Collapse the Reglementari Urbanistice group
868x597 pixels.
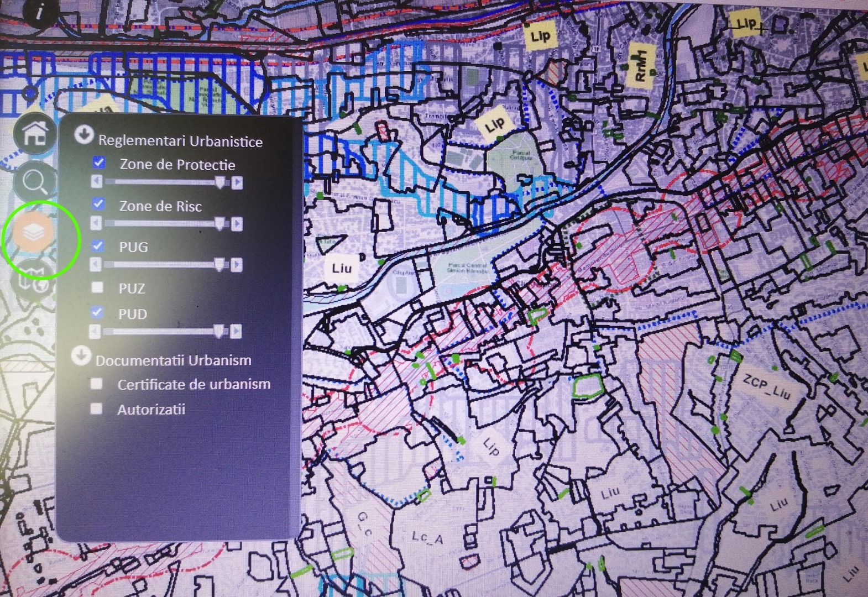click(84, 134)
